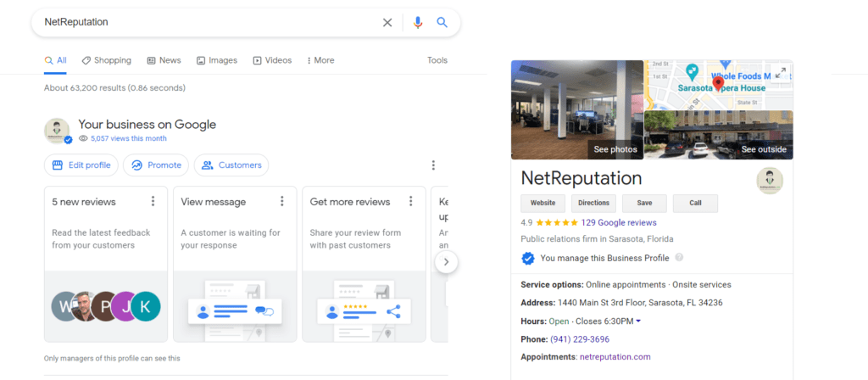The width and height of the screenshot is (868, 380).
Task: Submit search with magnifier icon
Action: (442, 22)
